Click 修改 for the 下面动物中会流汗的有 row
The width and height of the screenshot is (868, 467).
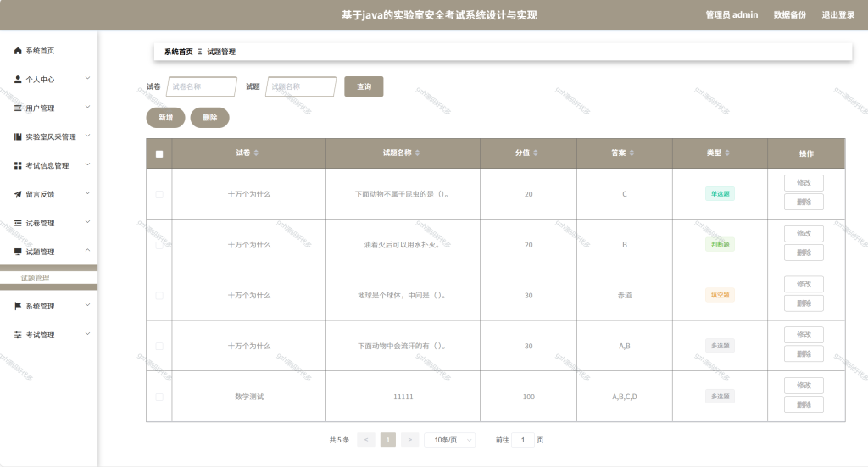click(x=804, y=335)
